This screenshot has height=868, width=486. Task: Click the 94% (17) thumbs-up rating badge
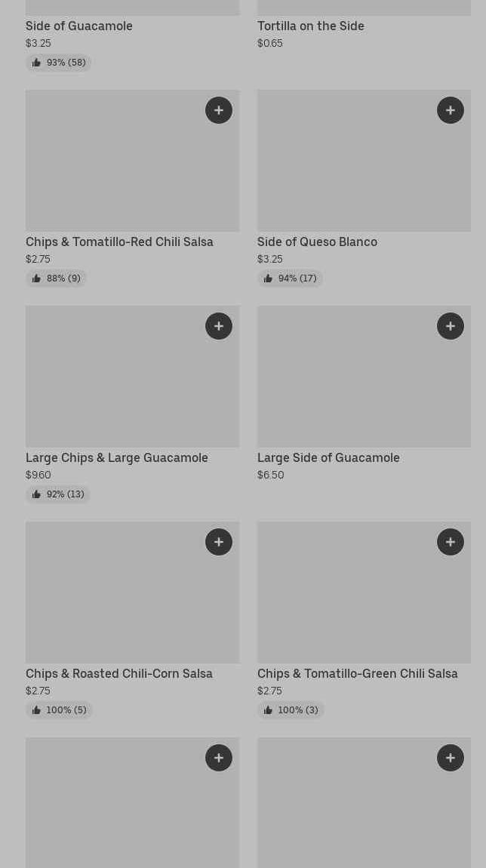[290, 279]
